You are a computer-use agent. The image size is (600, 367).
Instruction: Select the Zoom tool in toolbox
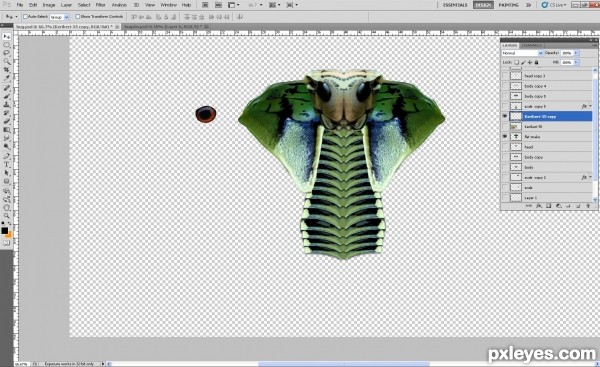[7, 216]
